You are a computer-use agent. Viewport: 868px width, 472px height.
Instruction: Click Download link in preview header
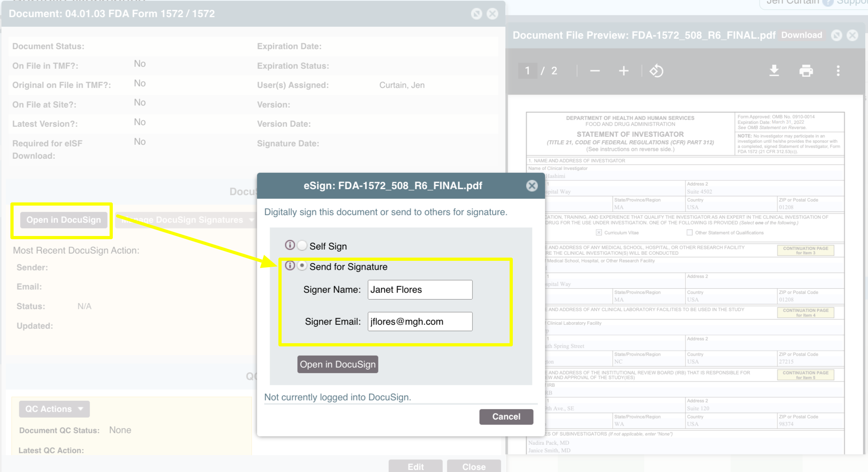[x=802, y=35]
